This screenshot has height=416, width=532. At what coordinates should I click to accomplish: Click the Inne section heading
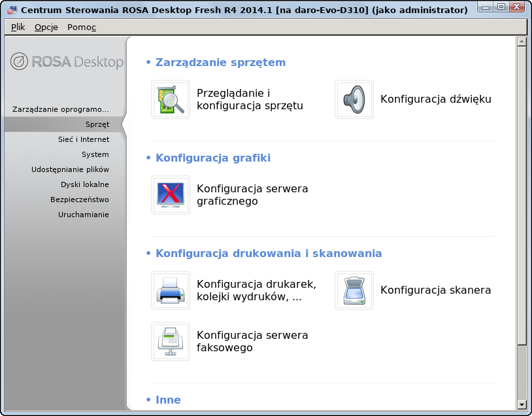(x=168, y=400)
